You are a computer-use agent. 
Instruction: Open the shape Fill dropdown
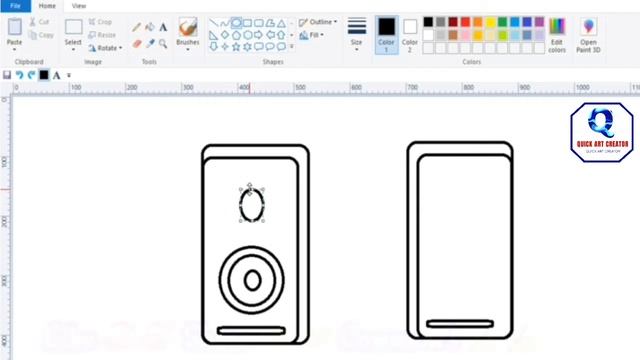click(311, 36)
